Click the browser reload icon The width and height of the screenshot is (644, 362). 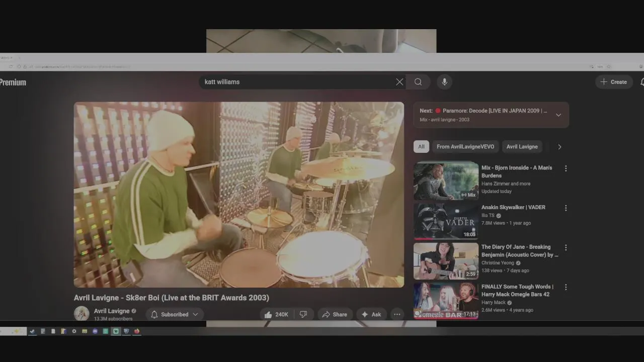11,66
